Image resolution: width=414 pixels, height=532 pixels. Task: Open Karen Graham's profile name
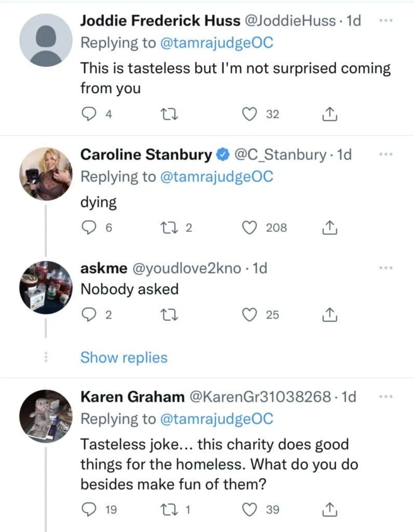pos(133,396)
